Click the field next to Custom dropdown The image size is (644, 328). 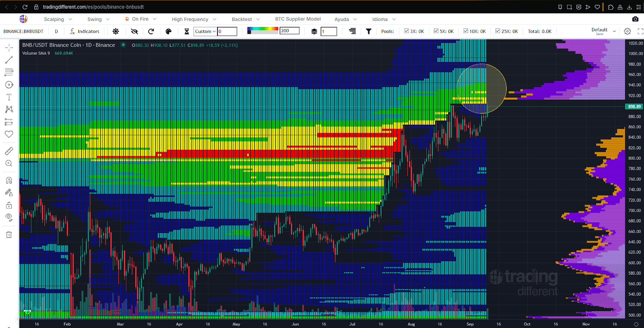(227, 31)
